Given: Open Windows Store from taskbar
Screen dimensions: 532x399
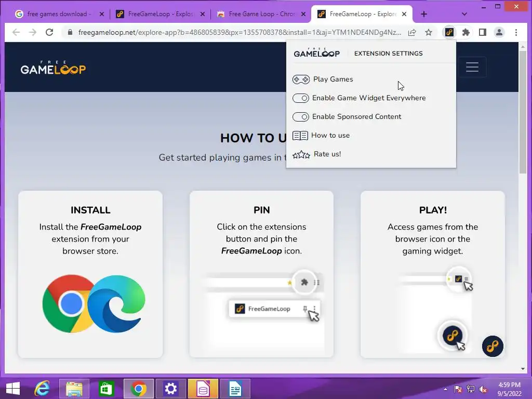Looking at the screenshot, I should (x=106, y=389).
